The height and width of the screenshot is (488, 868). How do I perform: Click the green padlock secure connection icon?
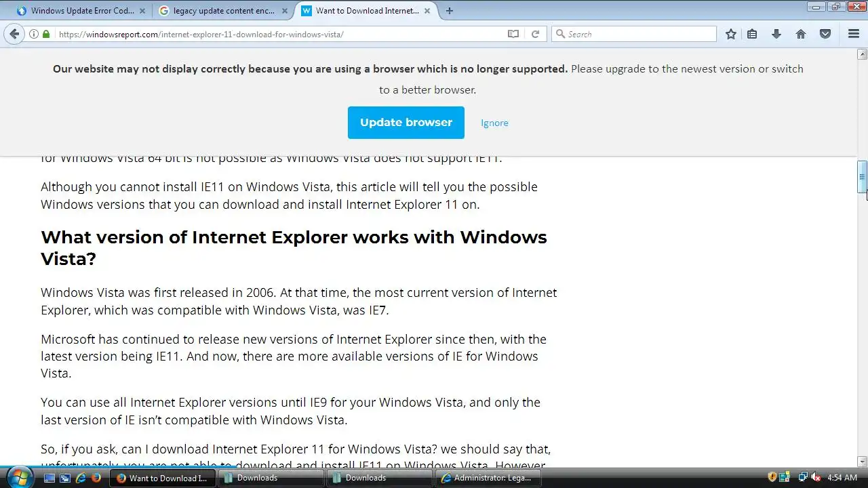tap(46, 34)
